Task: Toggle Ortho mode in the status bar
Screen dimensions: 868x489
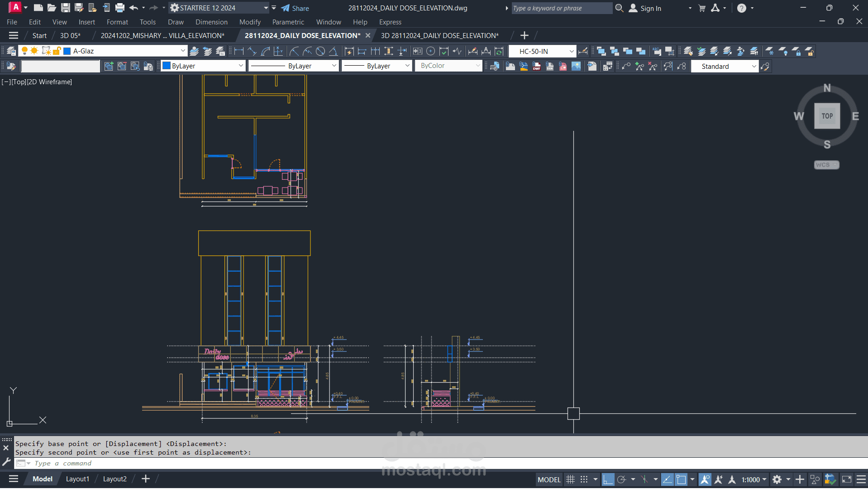Action: [x=608, y=479]
